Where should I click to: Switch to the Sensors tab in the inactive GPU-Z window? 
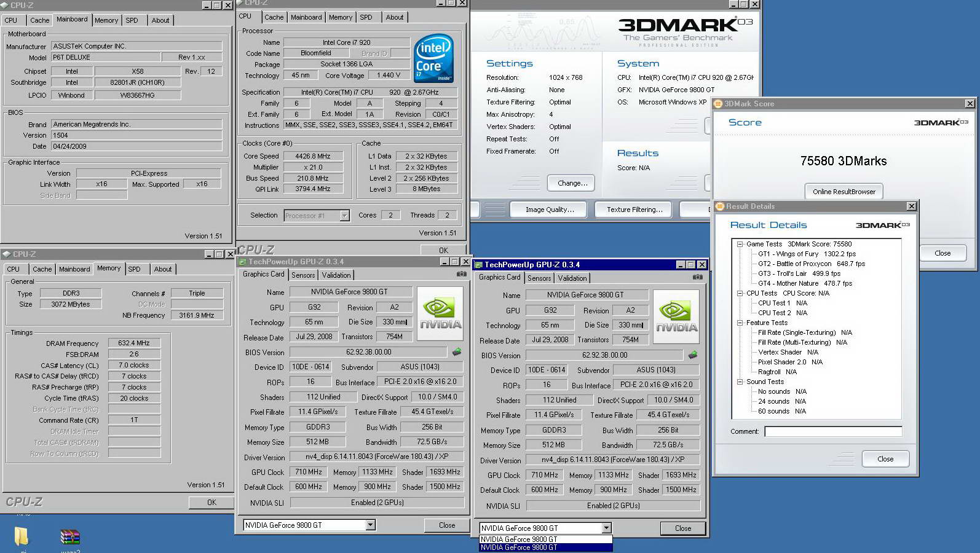(x=303, y=275)
